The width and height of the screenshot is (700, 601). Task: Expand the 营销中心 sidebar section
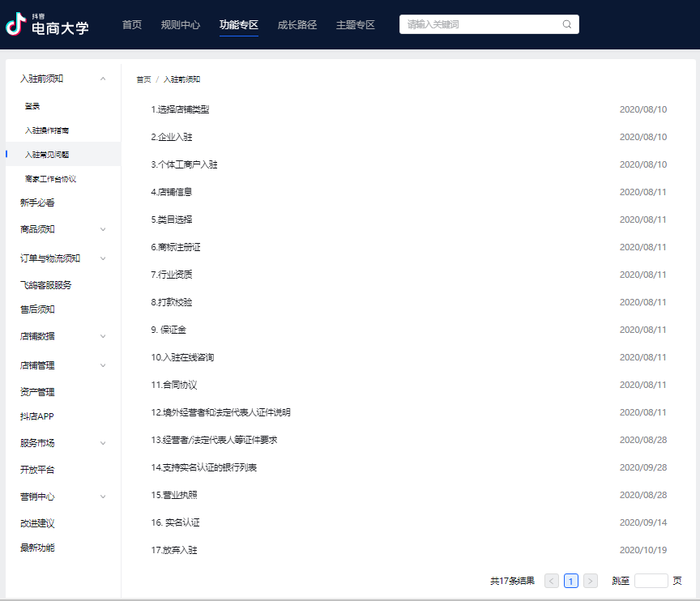click(103, 497)
